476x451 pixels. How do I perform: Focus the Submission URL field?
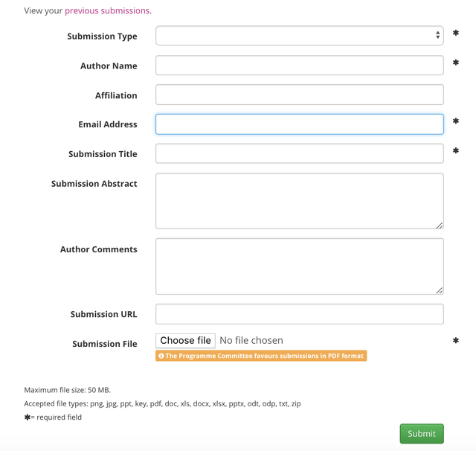(x=299, y=314)
